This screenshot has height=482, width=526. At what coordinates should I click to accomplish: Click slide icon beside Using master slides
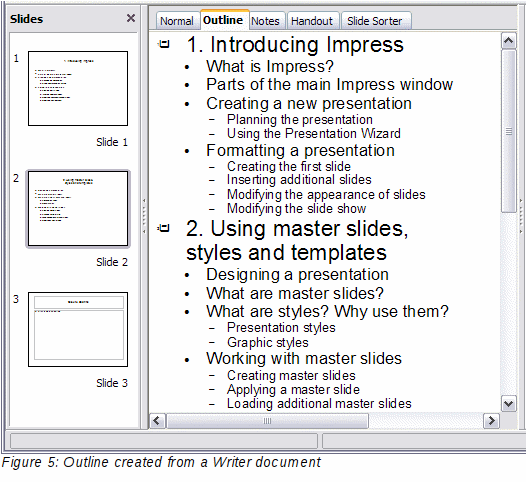[164, 228]
